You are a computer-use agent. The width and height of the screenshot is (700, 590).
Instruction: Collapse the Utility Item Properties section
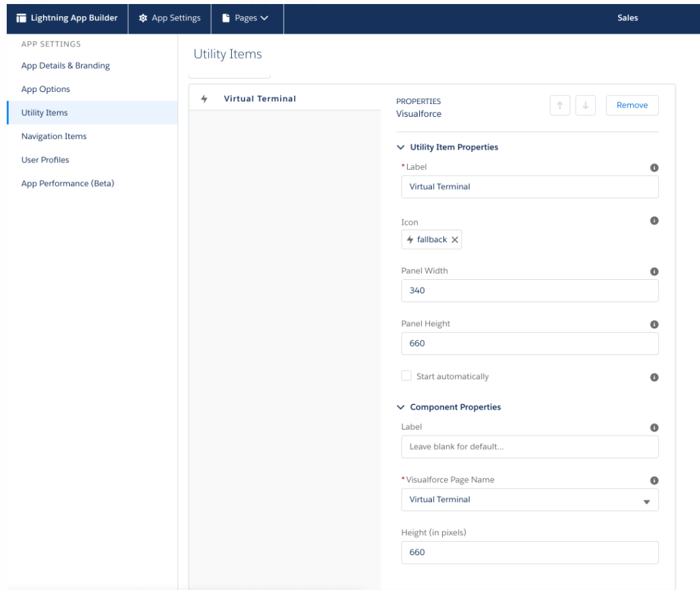pos(400,147)
